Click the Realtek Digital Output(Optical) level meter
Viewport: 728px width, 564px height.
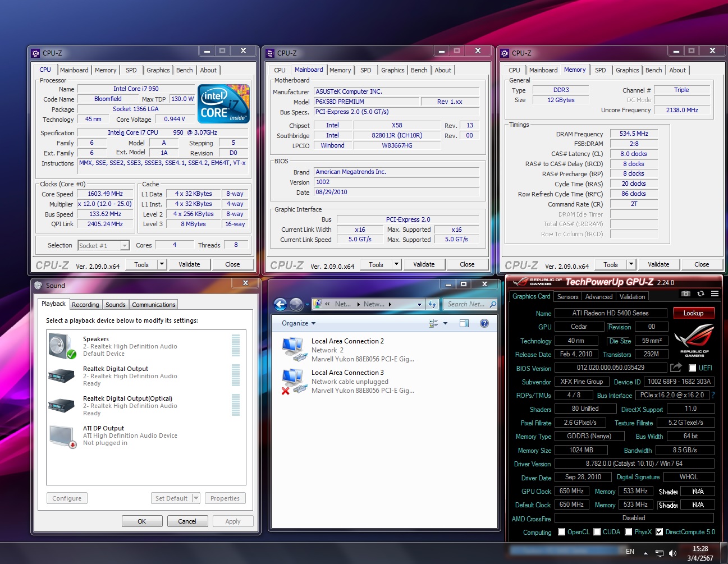tap(236, 405)
